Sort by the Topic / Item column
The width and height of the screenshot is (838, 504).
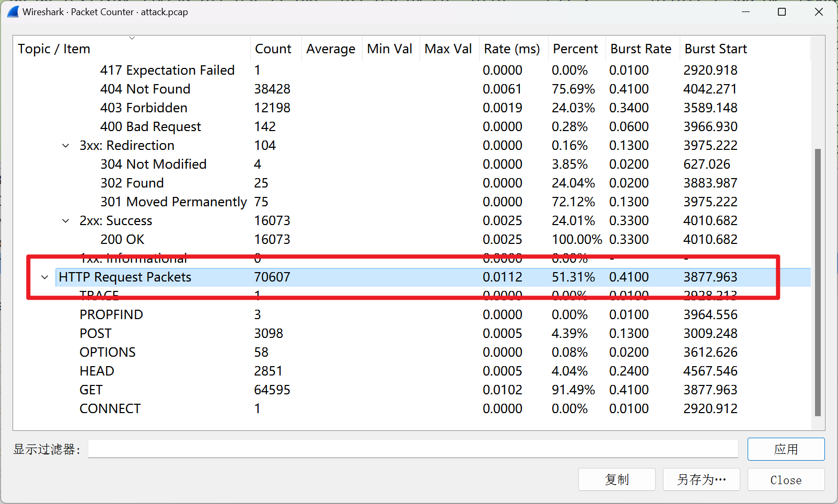pyautogui.click(x=132, y=49)
